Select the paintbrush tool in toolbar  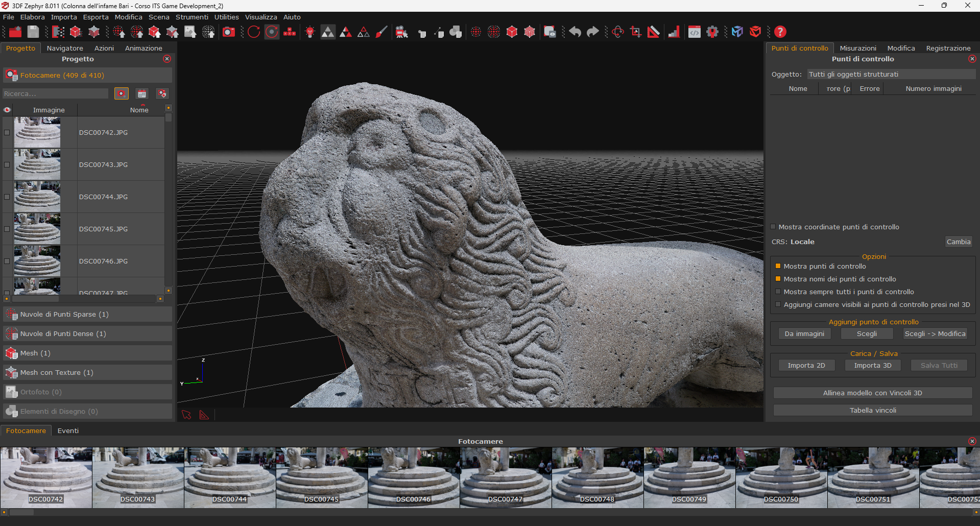[381, 32]
